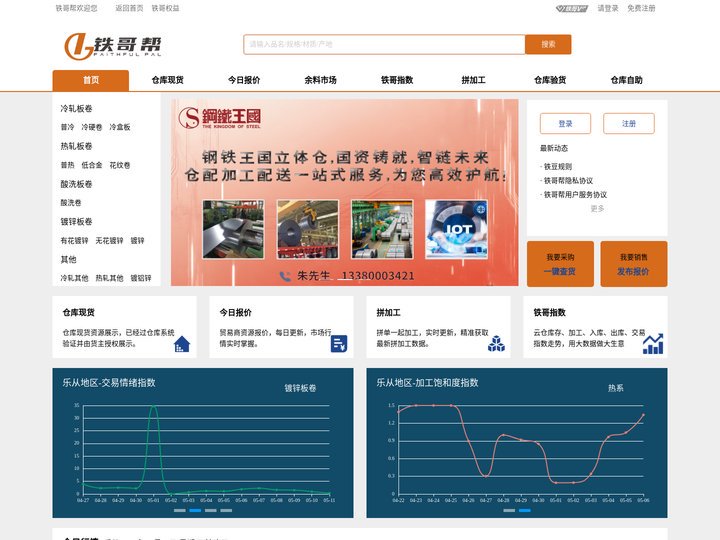Select the 花纹卷 subcategory
Screen dimensions: 720x540
pyautogui.click(x=120, y=165)
